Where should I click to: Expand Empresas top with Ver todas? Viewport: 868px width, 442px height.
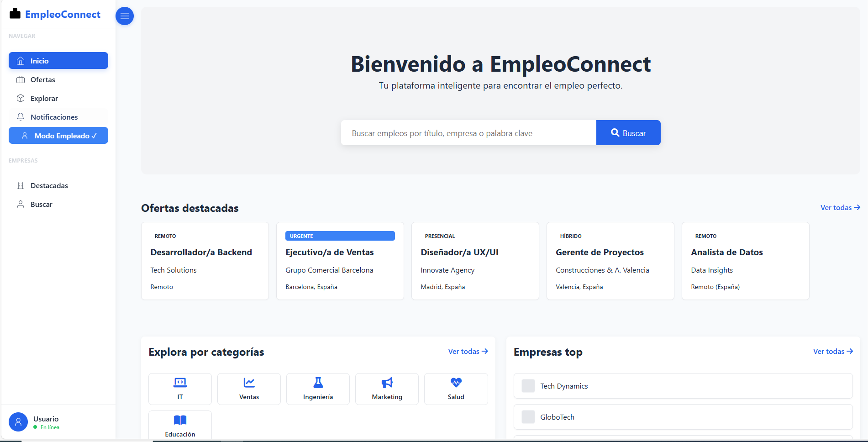[x=832, y=352]
